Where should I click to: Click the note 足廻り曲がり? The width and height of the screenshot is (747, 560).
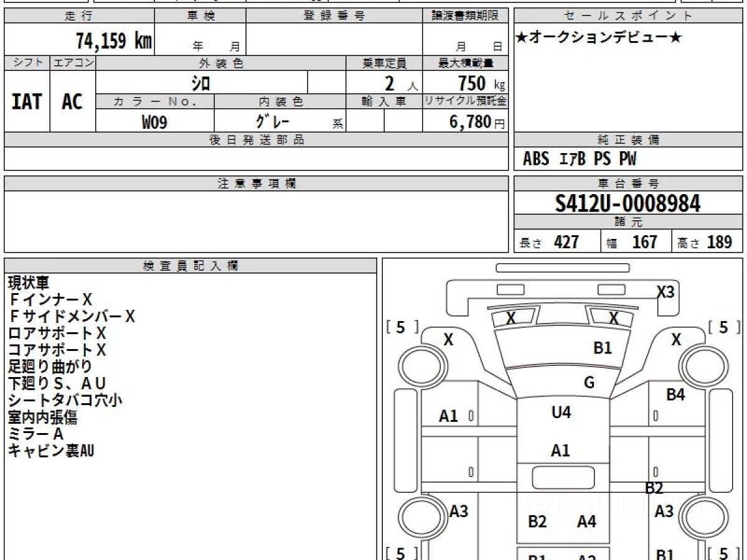coord(50,366)
